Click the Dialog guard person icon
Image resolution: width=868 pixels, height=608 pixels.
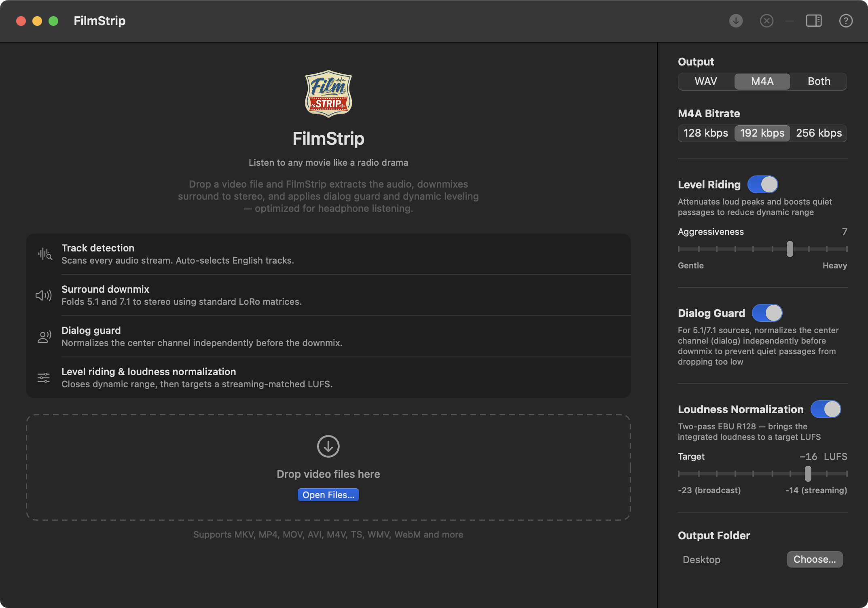(x=44, y=336)
